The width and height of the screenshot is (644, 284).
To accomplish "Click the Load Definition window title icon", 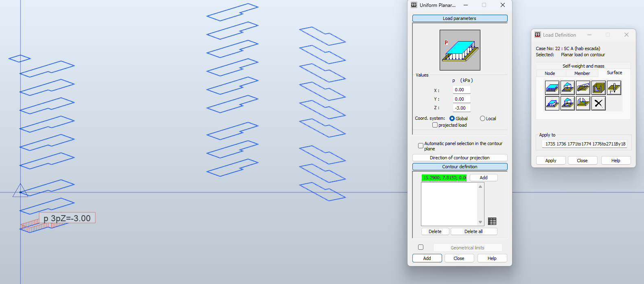I will click(538, 35).
